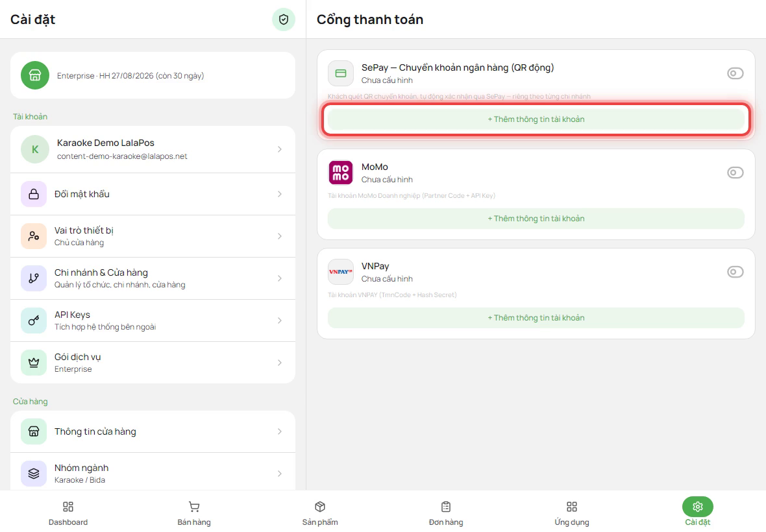Open Vai trò thiết bị chevron arrow
This screenshot has height=532, width=766.
pyautogui.click(x=279, y=236)
